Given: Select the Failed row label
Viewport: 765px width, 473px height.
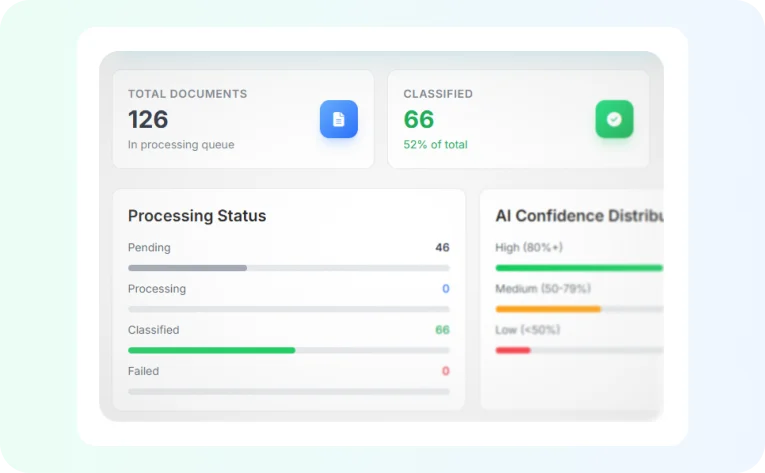Looking at the screenshot, I should point(143,371).
